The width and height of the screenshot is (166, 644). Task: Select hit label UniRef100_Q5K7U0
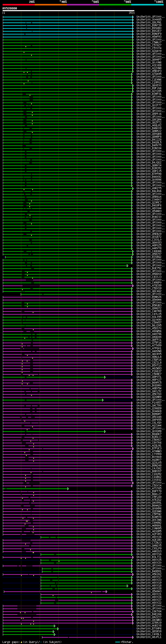[149, 394]
